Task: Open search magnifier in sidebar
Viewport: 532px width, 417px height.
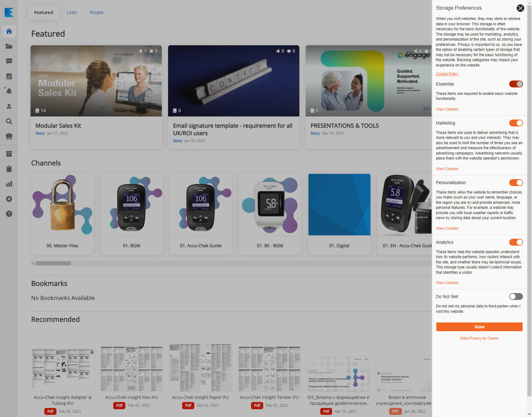Action: pyautogui.click(x=9, y=121)
